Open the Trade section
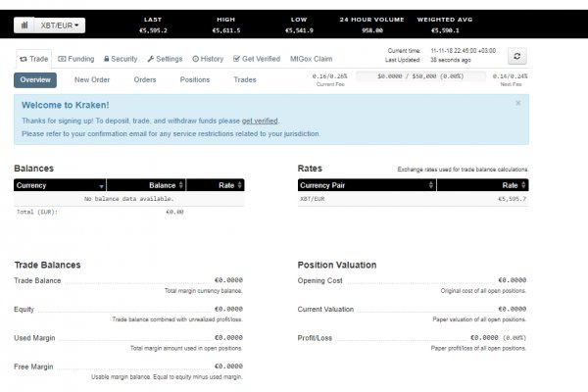Screen dimensions: 588x392 click(33, 59)
